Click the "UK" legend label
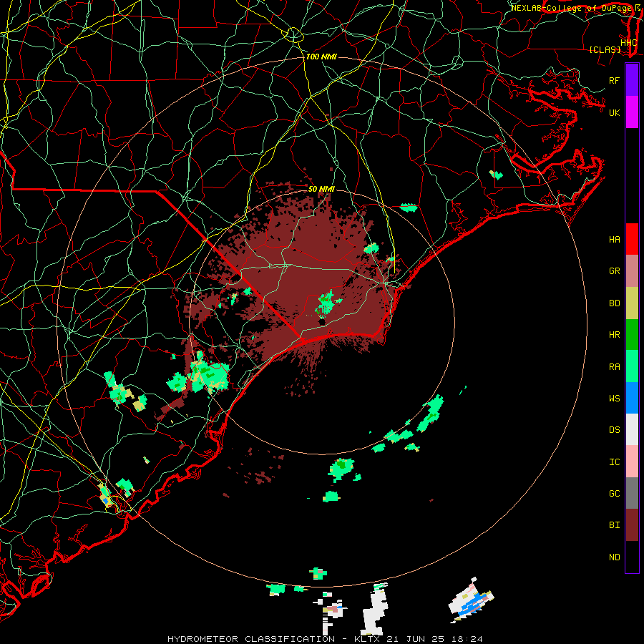644x644 pixels. coord(614,112)
